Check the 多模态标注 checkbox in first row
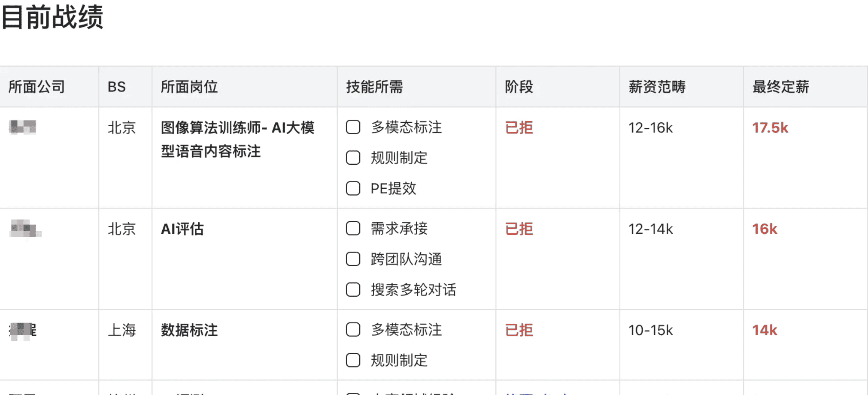Screen dimensions: 868x395 point(353,127)
